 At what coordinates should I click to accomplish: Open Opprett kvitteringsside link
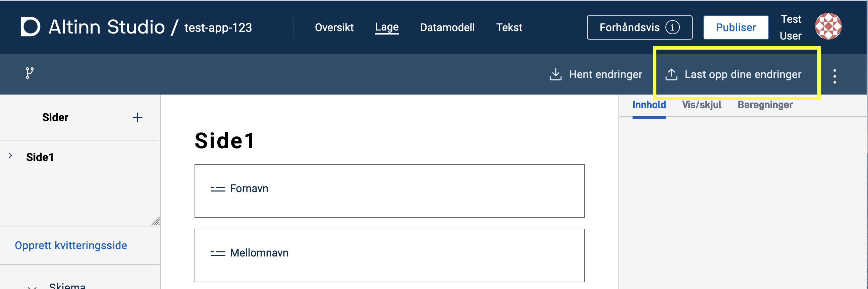coord(70,245)
